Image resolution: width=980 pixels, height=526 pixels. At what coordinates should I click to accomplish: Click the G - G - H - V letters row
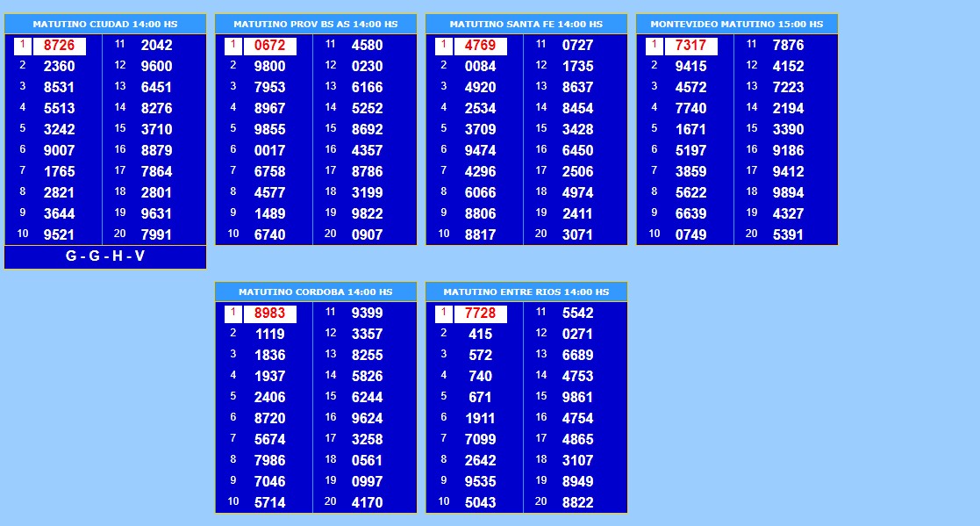click(104, 256)
